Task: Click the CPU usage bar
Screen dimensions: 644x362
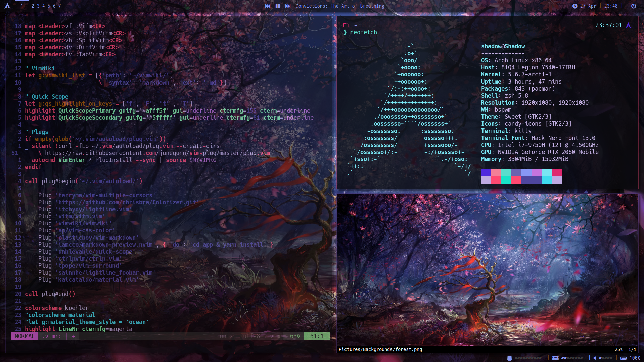Action: click(528, 358)
